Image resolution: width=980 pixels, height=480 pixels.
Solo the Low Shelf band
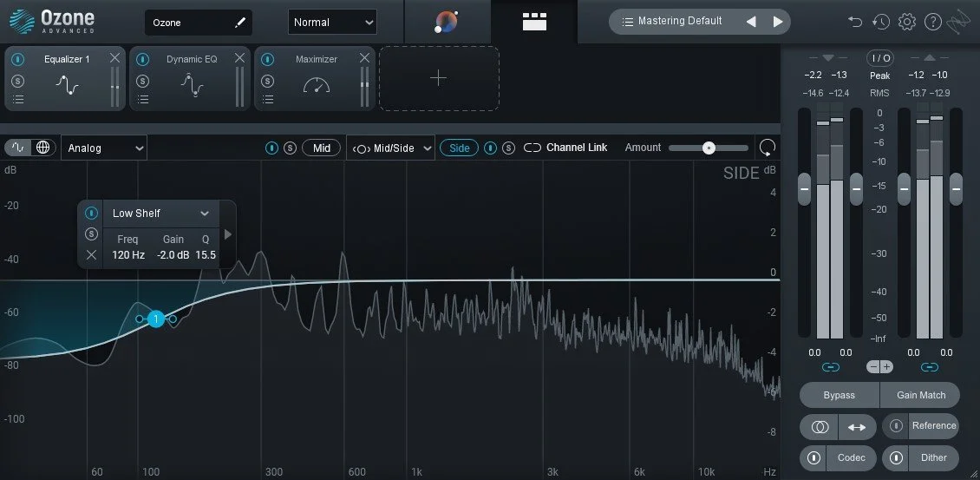coord(91,234)
